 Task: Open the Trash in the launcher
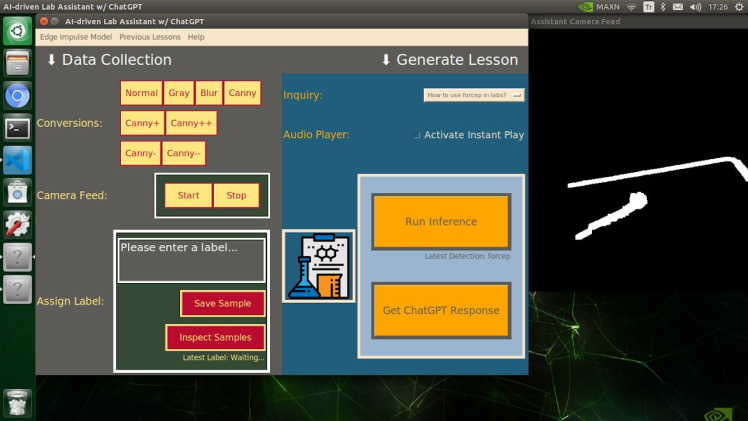(17, 402)
